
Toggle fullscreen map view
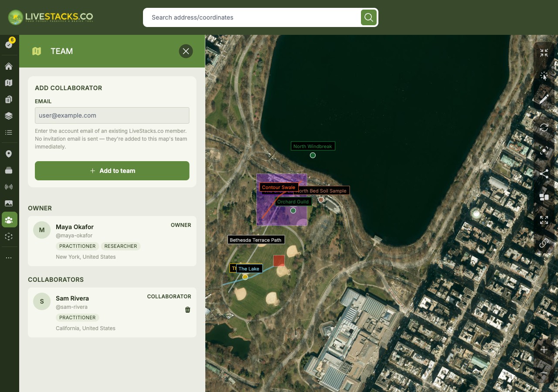tap(544, 220)
